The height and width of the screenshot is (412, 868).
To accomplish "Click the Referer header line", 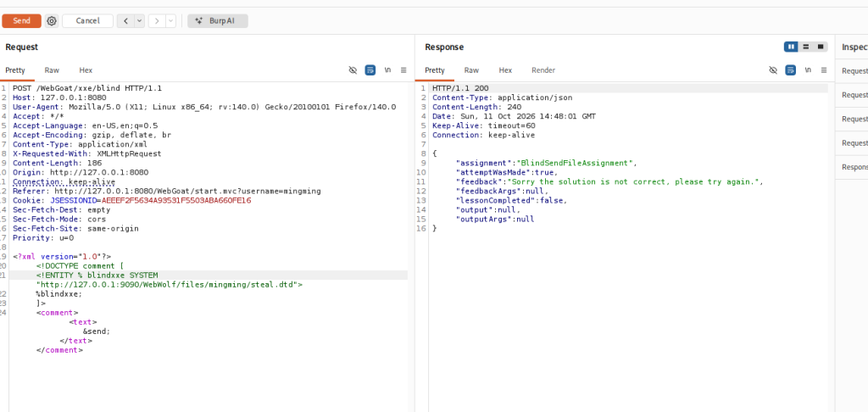I will 167,191.
